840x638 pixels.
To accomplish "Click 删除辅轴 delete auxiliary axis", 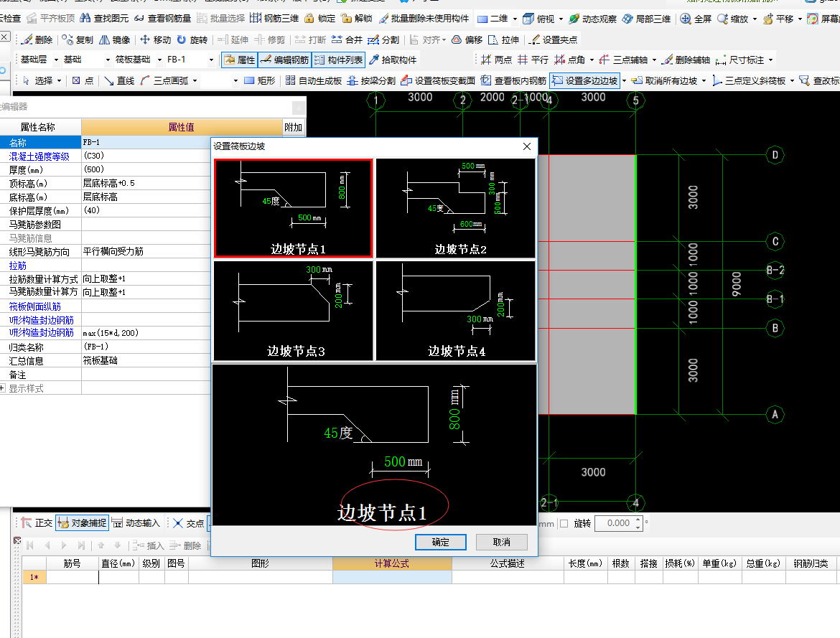I will [x=686, y=60].
